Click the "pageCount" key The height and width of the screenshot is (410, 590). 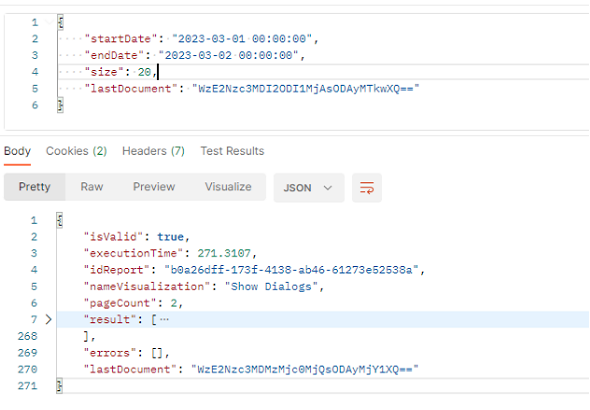[120, 303]
